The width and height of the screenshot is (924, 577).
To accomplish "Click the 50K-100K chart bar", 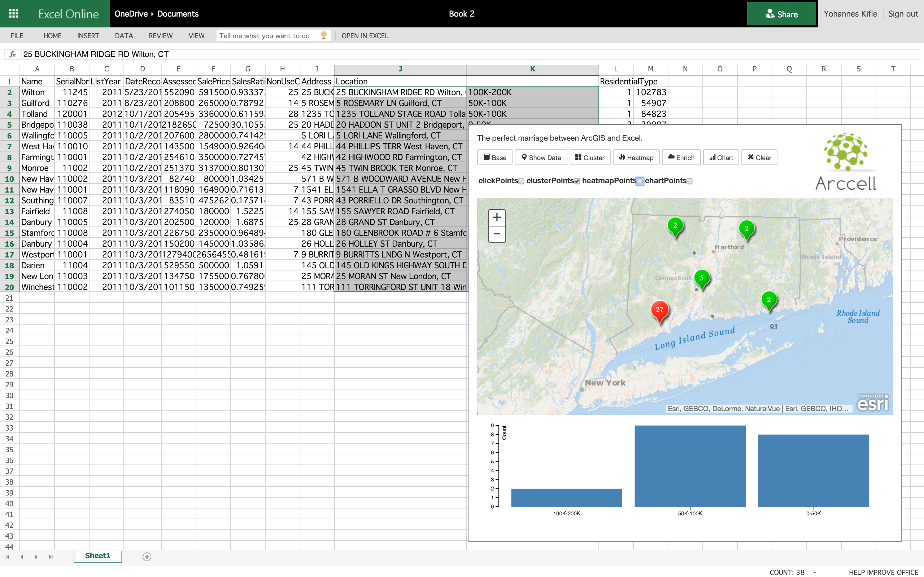I will (689, 466).
